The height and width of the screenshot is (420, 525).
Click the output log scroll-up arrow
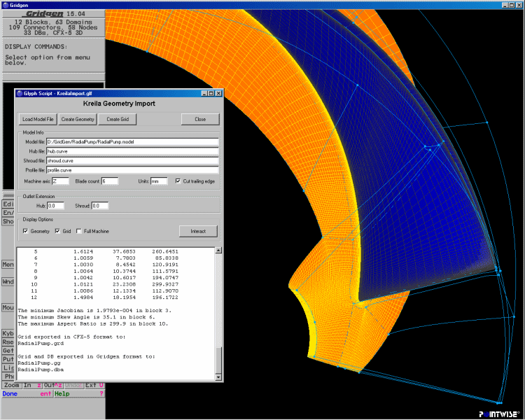(x=218, y=251)
